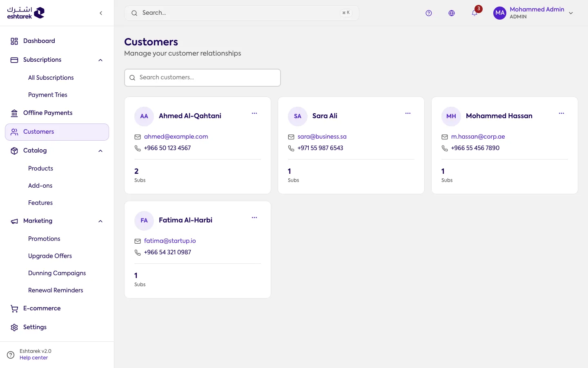Open Dunning Campaigns page

click(57, 273)
